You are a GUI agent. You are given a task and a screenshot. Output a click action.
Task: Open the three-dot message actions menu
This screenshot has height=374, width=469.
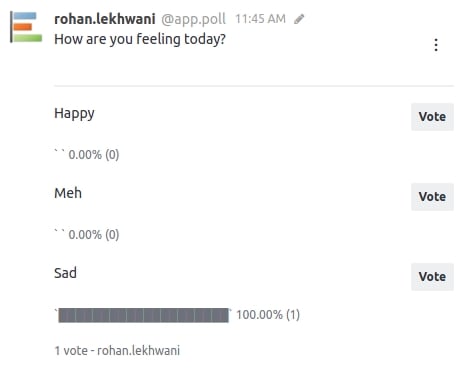(x=436, y=45)
